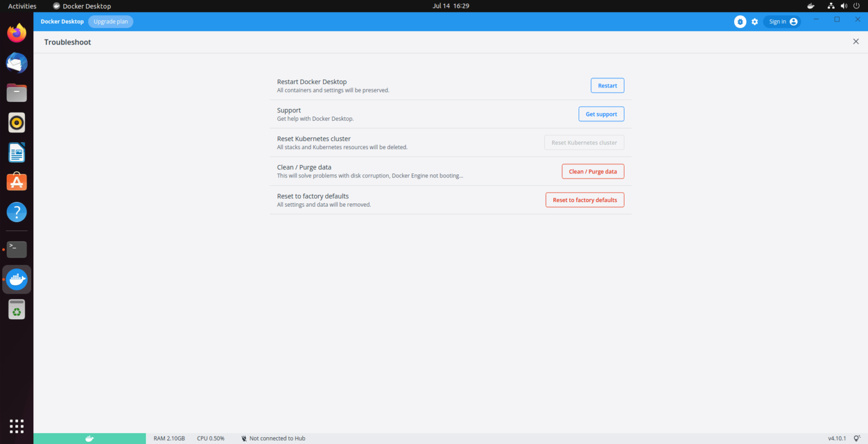
Task: Open the Docker Desktop icon in the dock
Action: pos(16,279)
